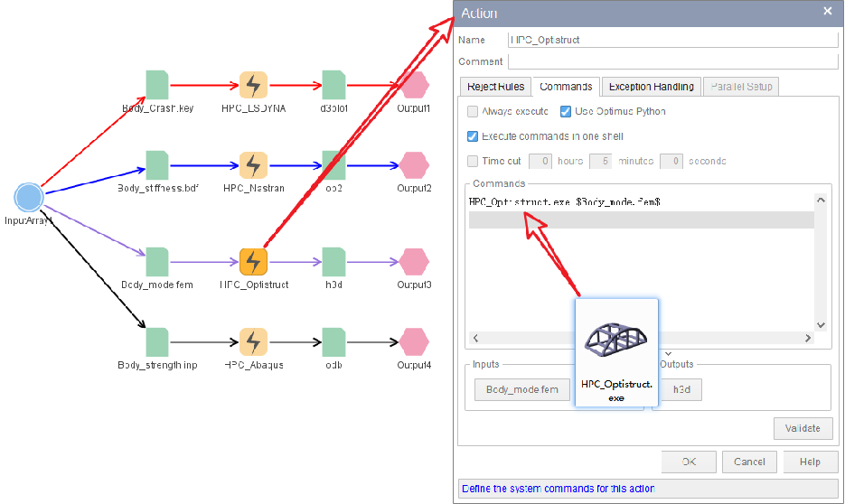The width and height of the screenshot is (845, 504).
Task: Switch to the Commands tab
Action: (566, 87)
